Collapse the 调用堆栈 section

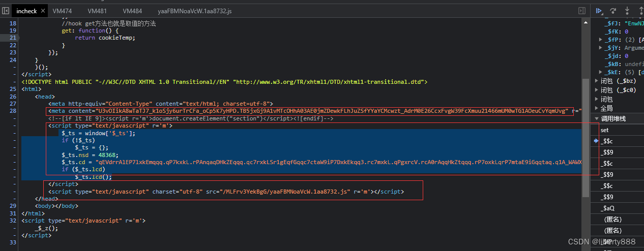point(597,119)
